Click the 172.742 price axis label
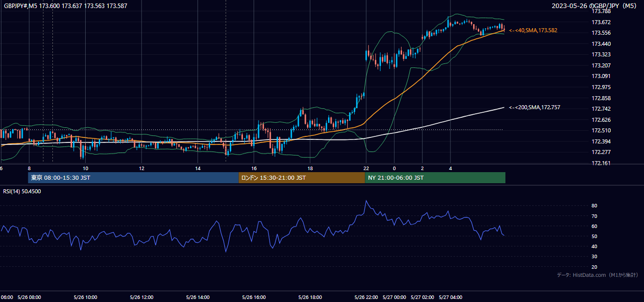644x302 pixels. [x=601, y=109]
